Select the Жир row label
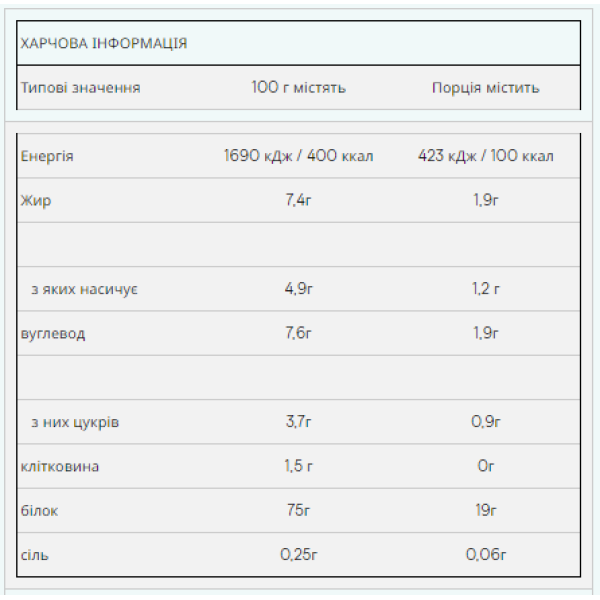 coord(36,200)
